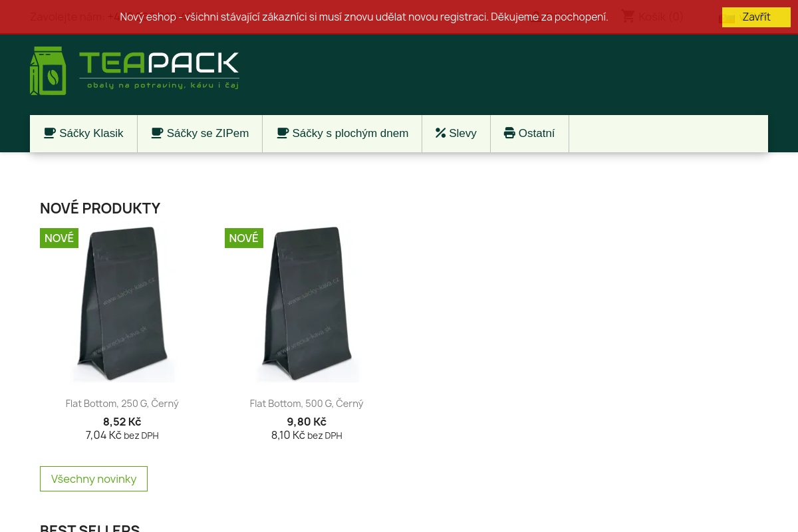Viewport: 798px width, 532px height.
Task: Click the NOVÉ badge on the 250 G product
Action: tap(59, 238)
